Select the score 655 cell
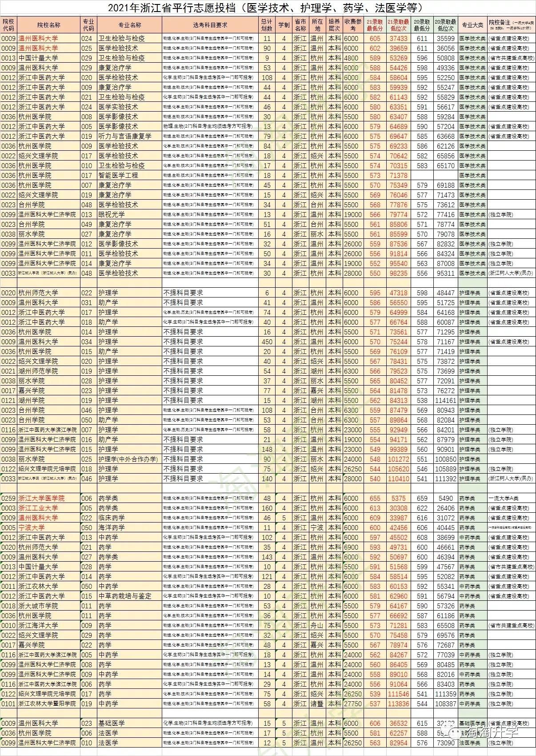This screenshot has width=536, height=756. (375, 498)
